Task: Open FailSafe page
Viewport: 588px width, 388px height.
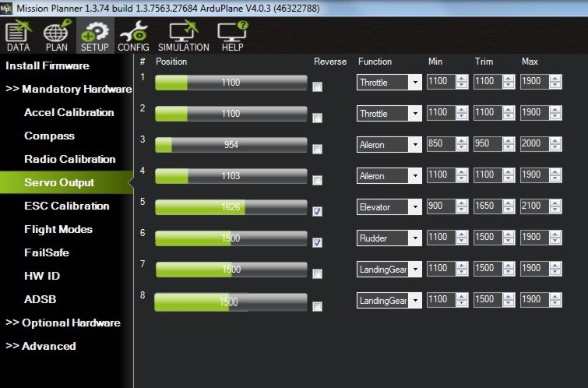Action: coord(47,252)
